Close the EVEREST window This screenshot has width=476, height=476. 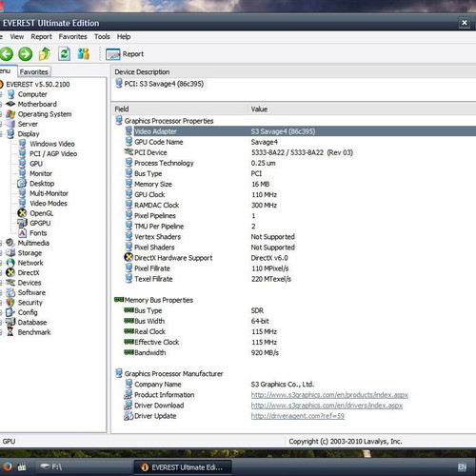(465, 23)
